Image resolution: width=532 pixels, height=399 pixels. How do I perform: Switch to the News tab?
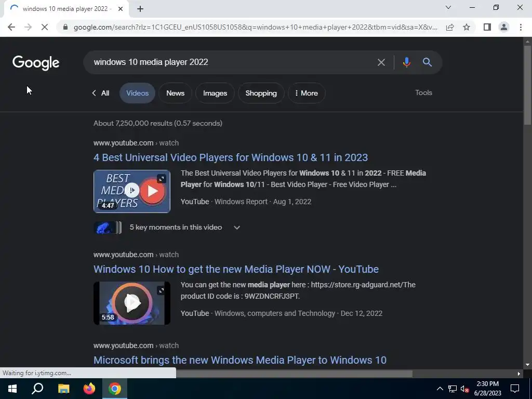point(176,93)
